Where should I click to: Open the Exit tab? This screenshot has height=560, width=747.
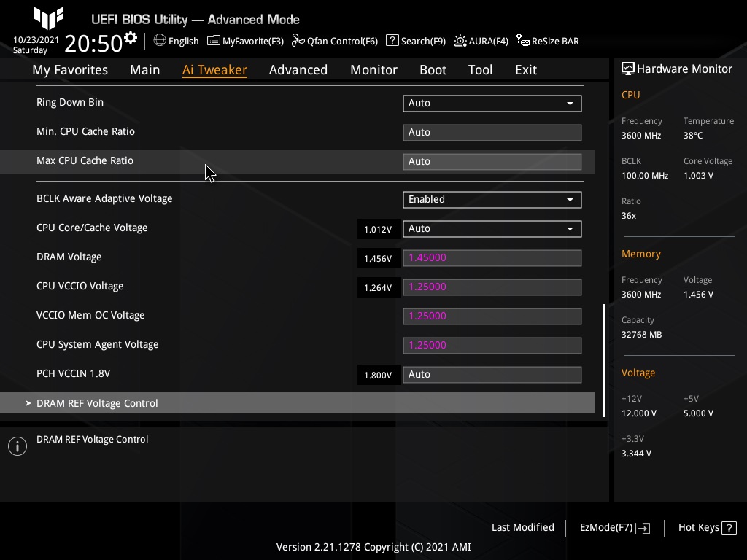526,70
